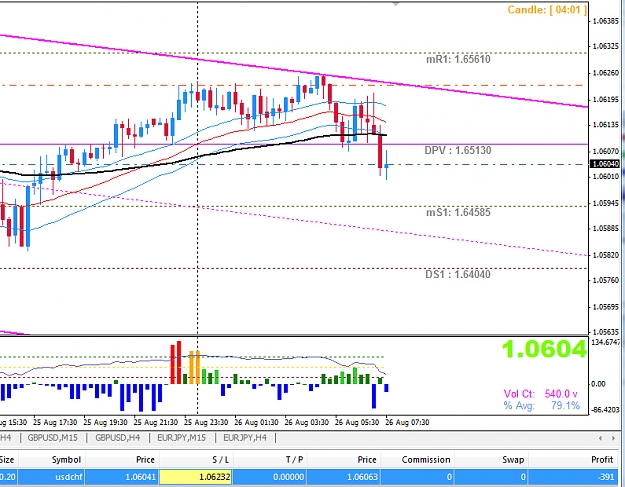Click the Candle: [ 04:01 ] timer
Image resolution: width=625 pixels, height=487 pixels.
click(x=547, y=10)
